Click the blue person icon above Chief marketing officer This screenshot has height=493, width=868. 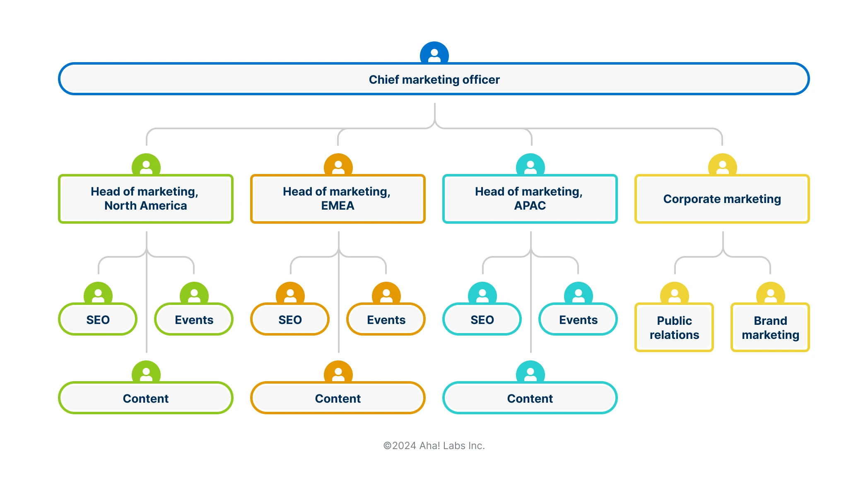[434, 53]
